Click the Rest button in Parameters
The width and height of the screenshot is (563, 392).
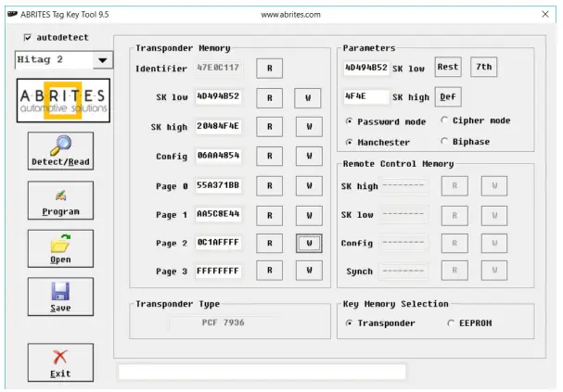(448, 67)
